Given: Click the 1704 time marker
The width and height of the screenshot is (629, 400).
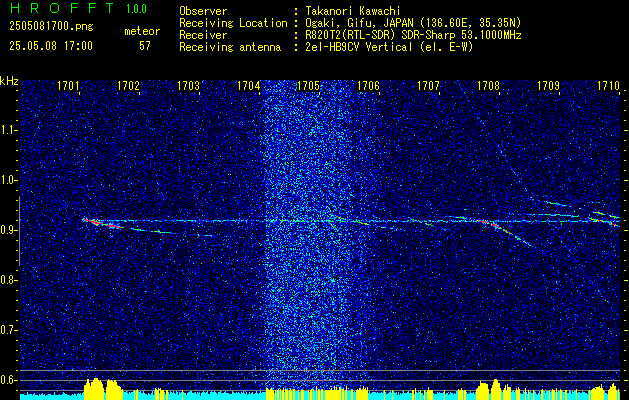Looking at the screenshot, I should tap(248, 85).
